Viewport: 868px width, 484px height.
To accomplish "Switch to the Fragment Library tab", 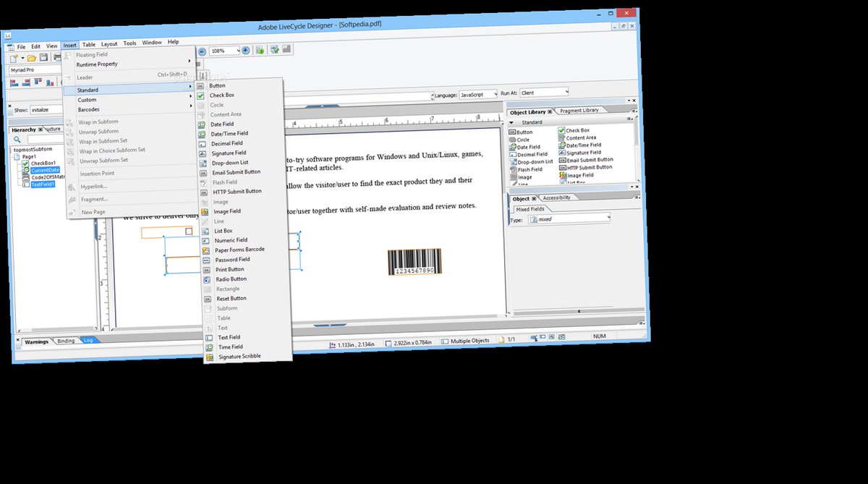I will [x=579, y=110].
